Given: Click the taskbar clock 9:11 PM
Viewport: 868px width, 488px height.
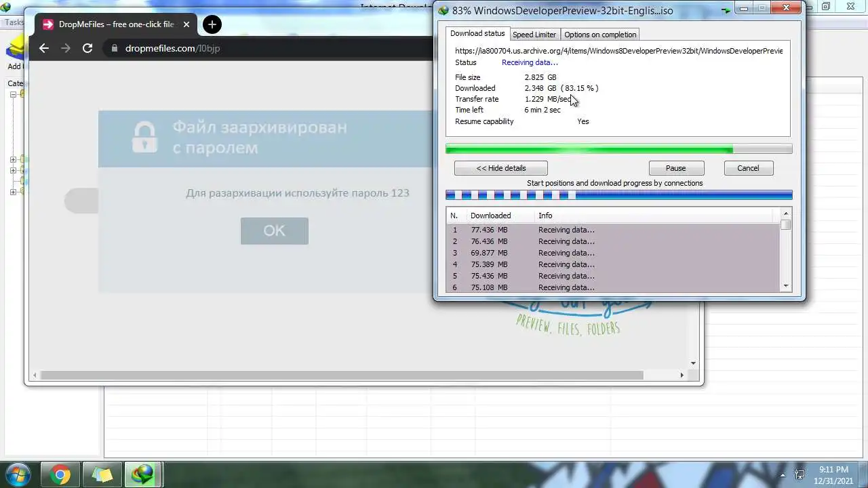Looking at the screenshot, I should pos(833,470).
